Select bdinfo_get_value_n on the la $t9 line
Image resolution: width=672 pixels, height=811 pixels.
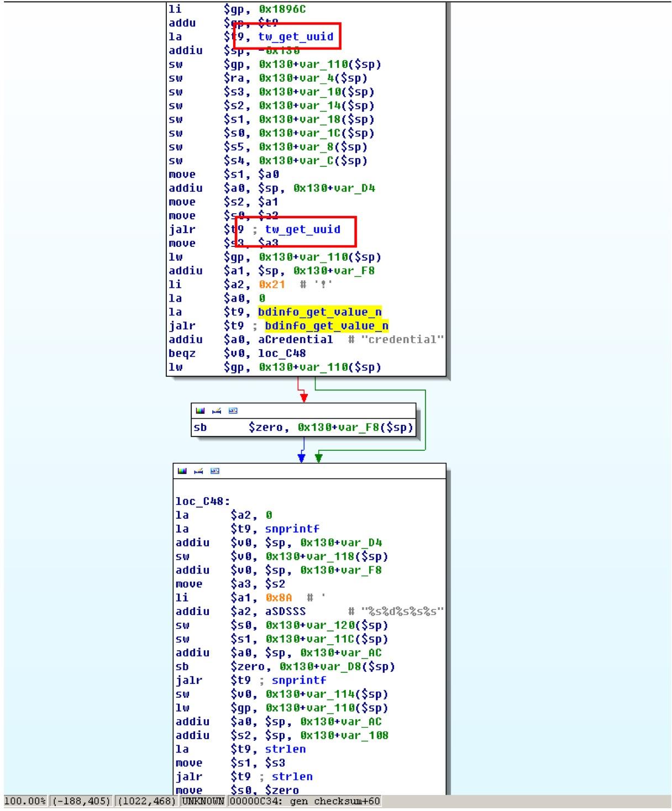pyautogui.click(x=319, y=312)
